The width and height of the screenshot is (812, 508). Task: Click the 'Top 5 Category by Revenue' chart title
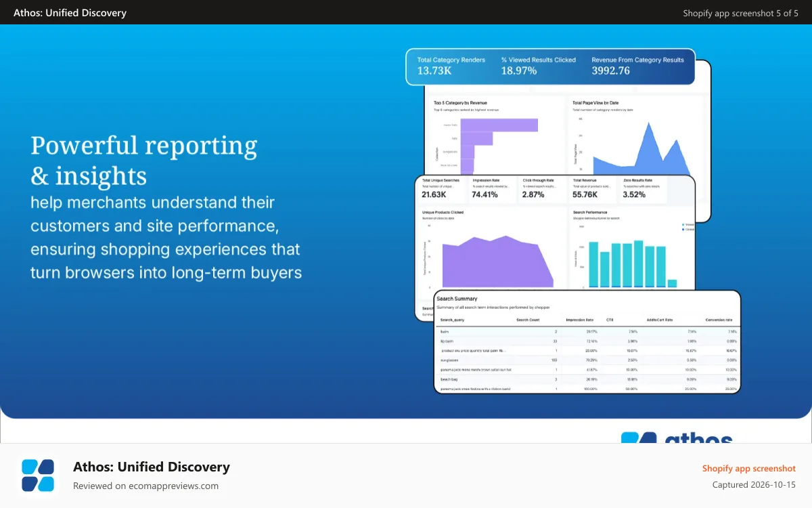click(x=460, y=103)
